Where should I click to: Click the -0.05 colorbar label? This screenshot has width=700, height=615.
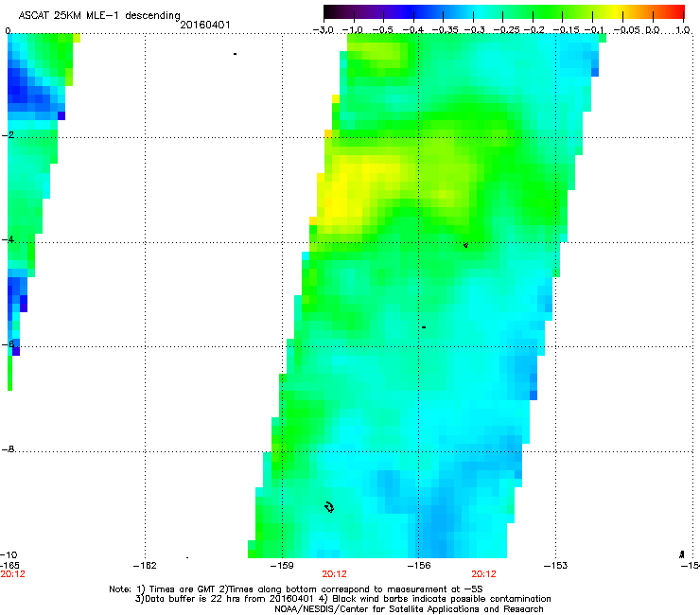626,30
